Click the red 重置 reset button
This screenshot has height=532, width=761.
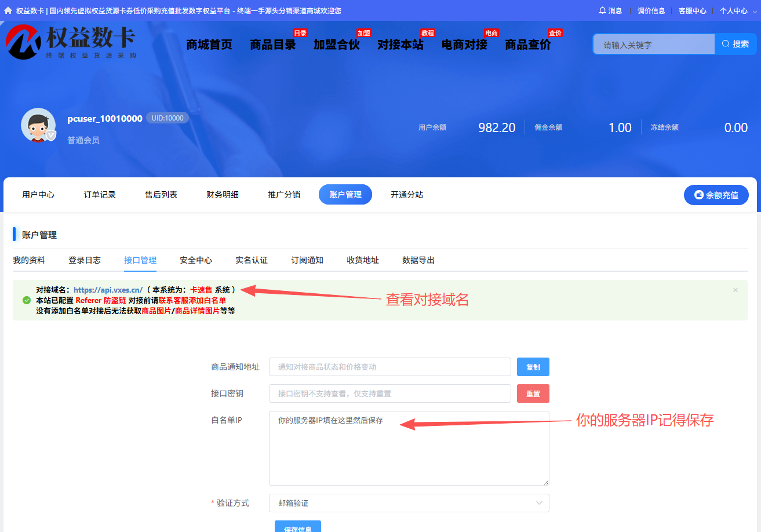tap(533, 393)
